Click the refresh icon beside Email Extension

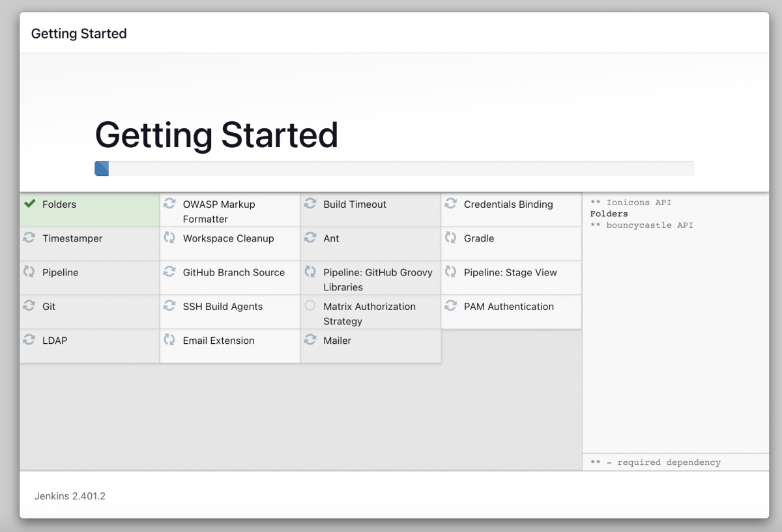tap(169, 339)
